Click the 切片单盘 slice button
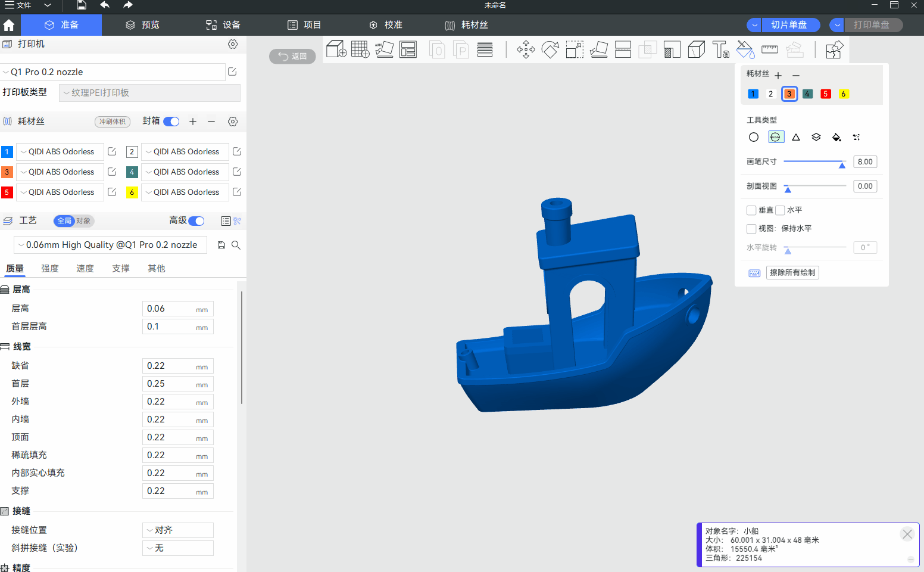The height and width of the screenshot is (572, 924). click(789, 25)
